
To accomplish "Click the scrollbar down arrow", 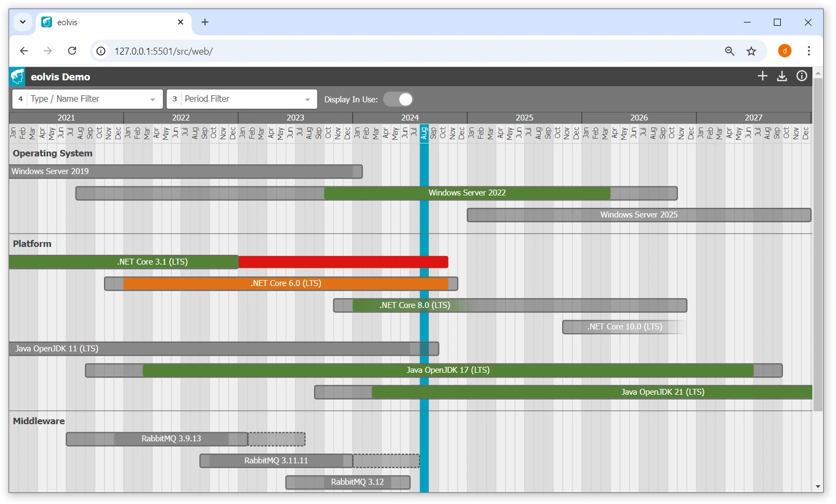I will tap(818, 487).
